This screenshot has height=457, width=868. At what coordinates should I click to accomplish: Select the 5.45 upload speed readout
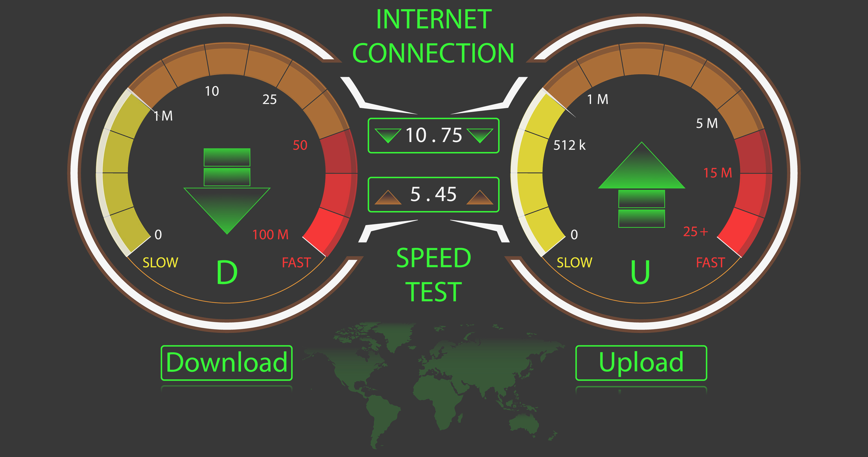click(434, 195)
